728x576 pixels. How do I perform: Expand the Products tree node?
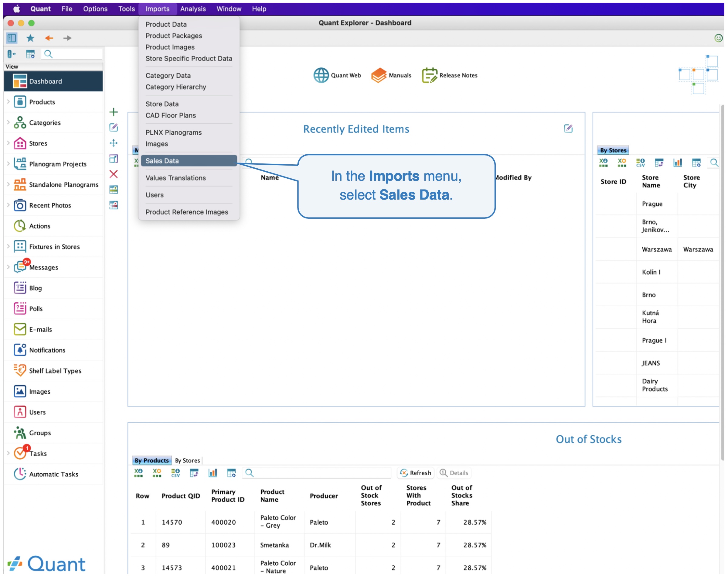click(8, 101)
